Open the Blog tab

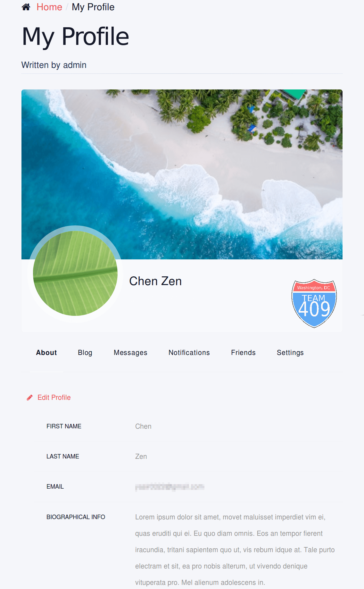[85, 353]
